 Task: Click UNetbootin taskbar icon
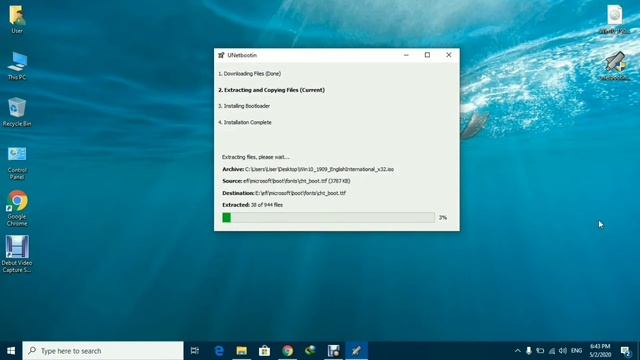coord(356,351)
